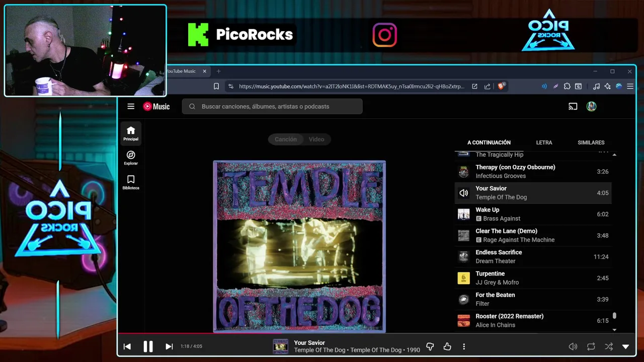Image resolution: width=644 pixels, height=362 pixels.
Task: Open the YouTube Music hamburger menu
Action: (x=131, y=106)
